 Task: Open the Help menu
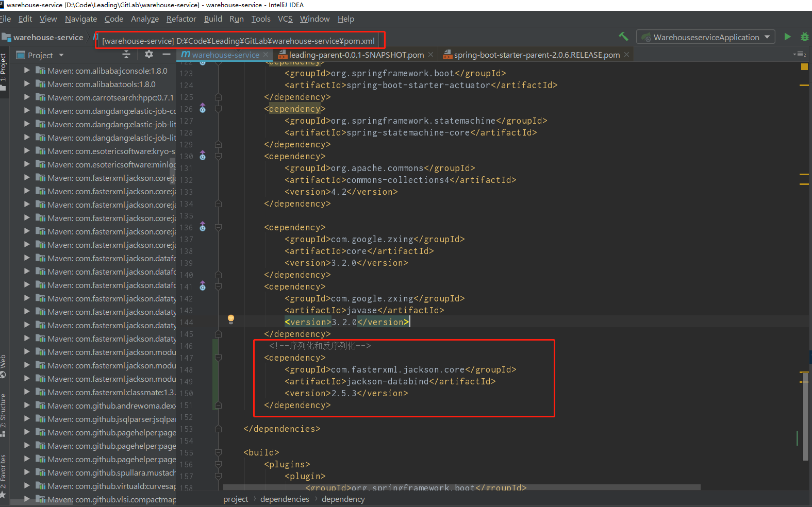(346, 19)
